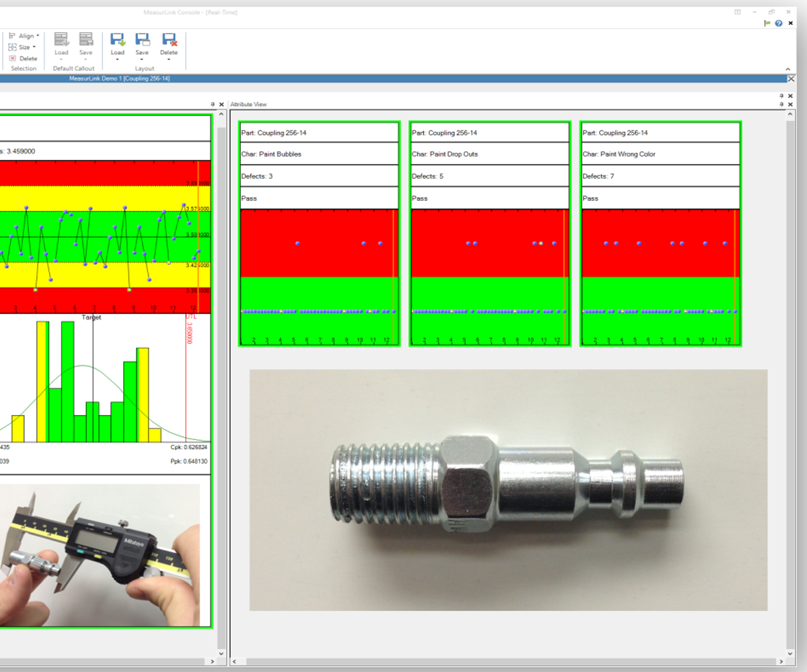
Task: Open the Align dropdown arrow
Action: click(x=37, y=36)
